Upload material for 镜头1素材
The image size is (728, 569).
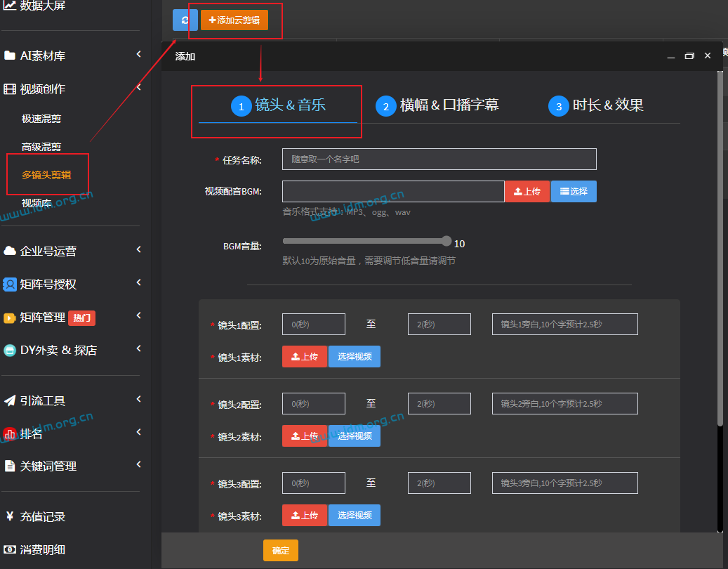coord(305,356)
